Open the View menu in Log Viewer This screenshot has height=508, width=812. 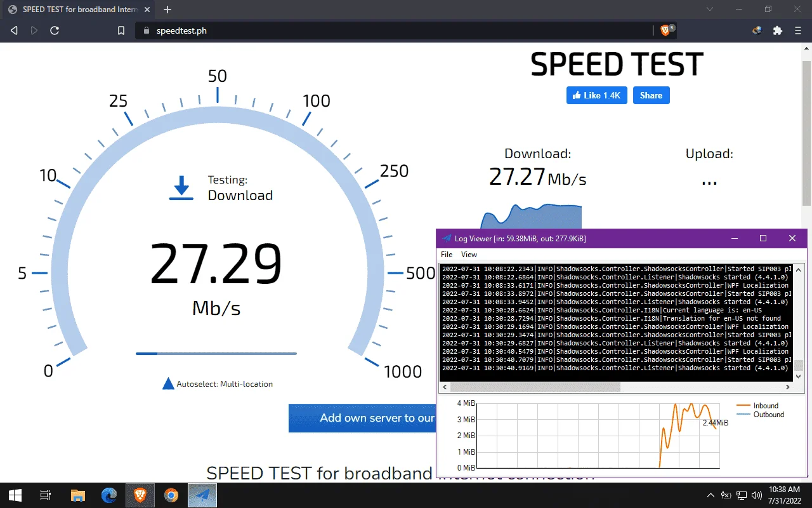click(x=469, y=255)
